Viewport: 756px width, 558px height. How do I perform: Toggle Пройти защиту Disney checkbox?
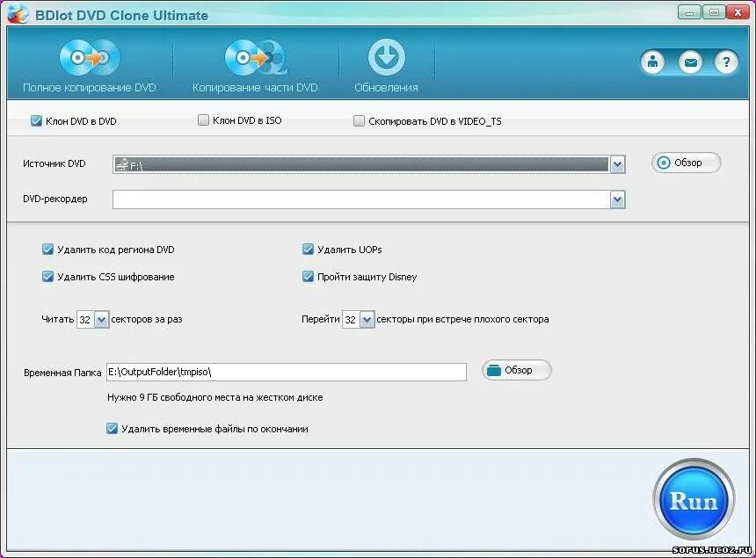coord(308,277)
